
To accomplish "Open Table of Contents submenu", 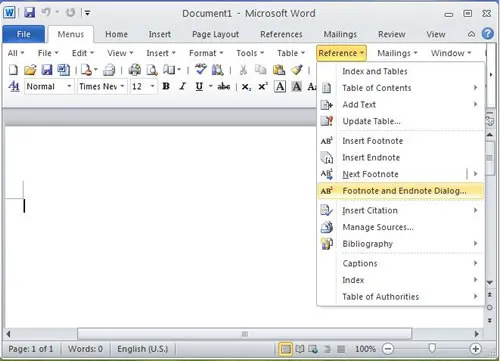I will point(400,88).
